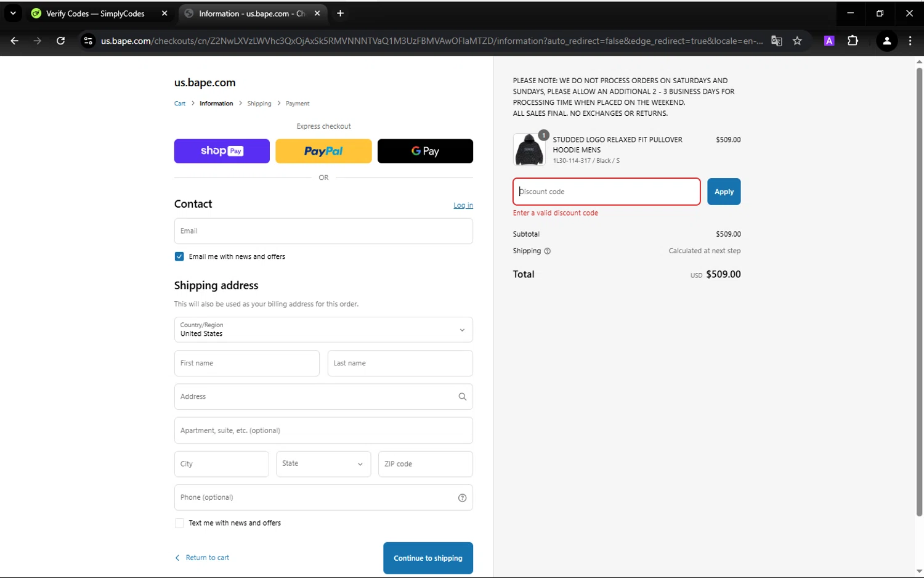The height and width of the screenshot is (578, 924).
Task: Click 'Enter a valid discount code' error text
Action: pyautogui.click(x=556, y=213)
